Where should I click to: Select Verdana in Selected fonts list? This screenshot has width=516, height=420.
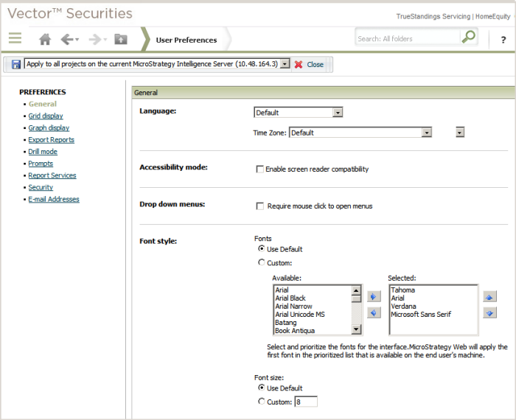coord(403,307)
